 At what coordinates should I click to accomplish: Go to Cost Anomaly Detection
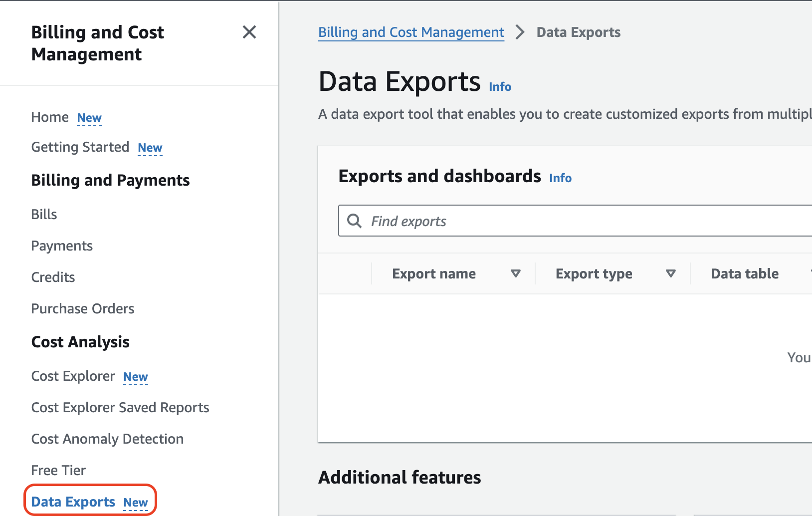107,439
